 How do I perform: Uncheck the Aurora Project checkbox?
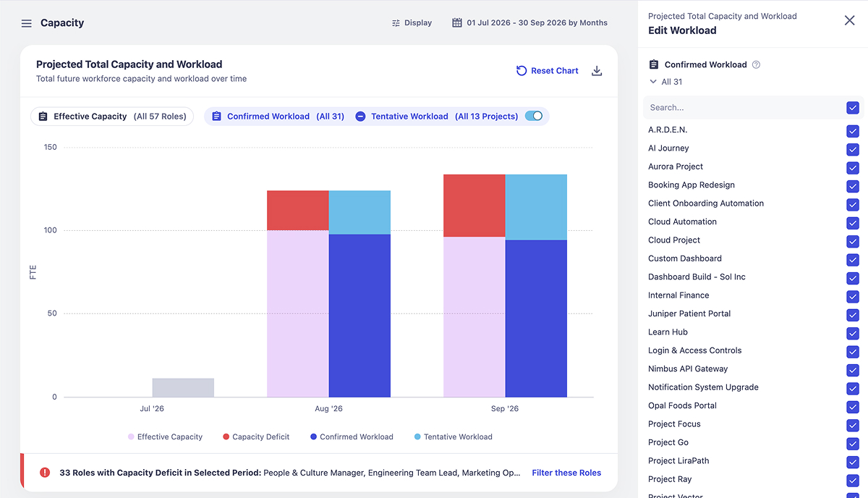853,168
